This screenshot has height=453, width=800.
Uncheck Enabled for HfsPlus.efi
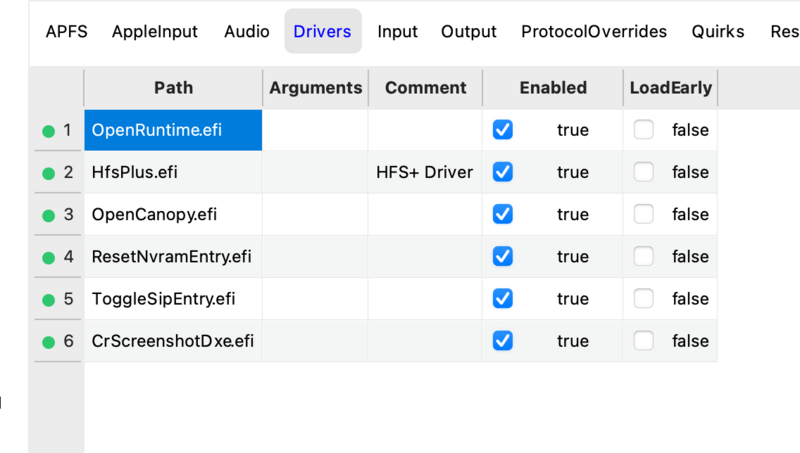coord(503,172)
